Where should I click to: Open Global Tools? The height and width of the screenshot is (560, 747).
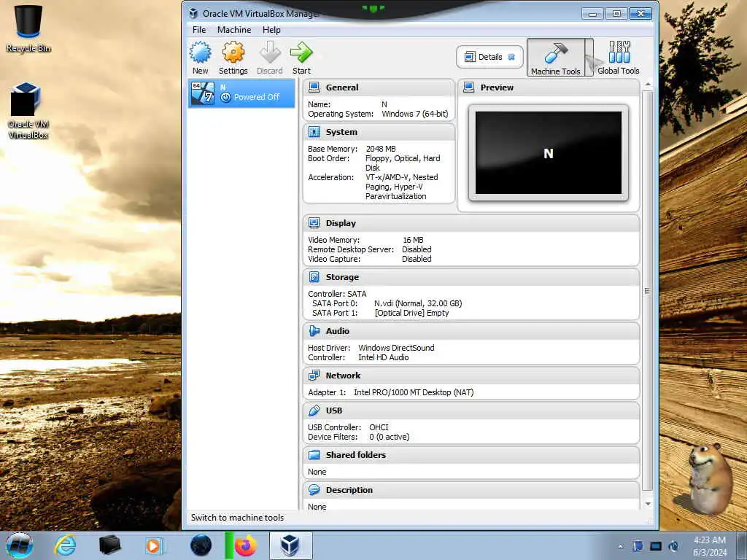pos(619,58)
